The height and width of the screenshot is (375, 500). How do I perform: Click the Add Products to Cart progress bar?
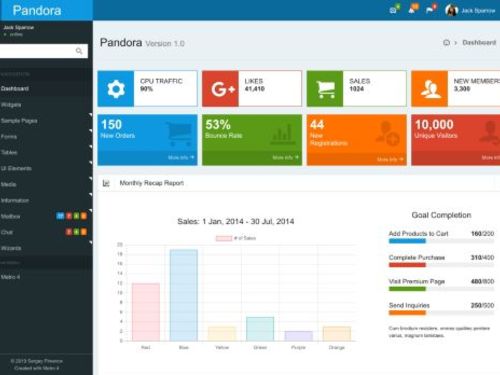(x=441, y=241)
